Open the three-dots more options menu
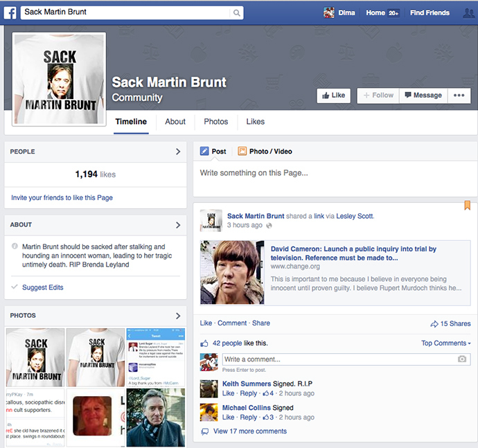Image resolution: width=478 pixels, height=448 pixels. tap(459, 96)
